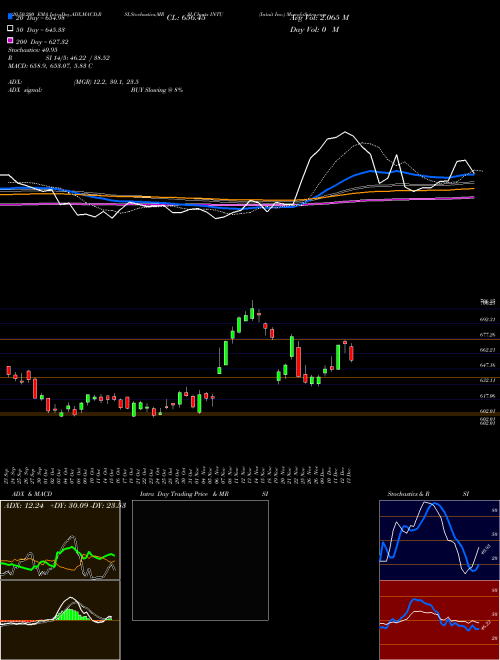Click the 692.31 price axis label
This screenshot has height=660, width=500.
click(x=487, y=319)
